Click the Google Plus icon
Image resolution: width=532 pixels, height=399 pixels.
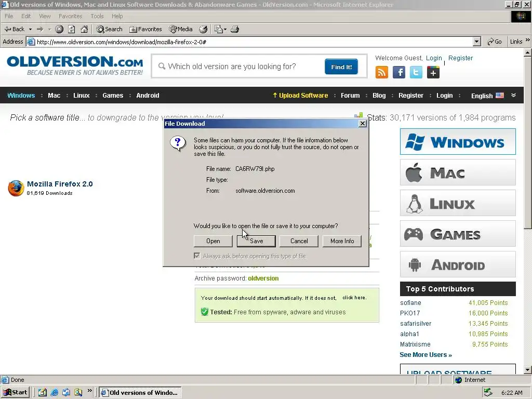pyautogui.click(x=433, y=72)
